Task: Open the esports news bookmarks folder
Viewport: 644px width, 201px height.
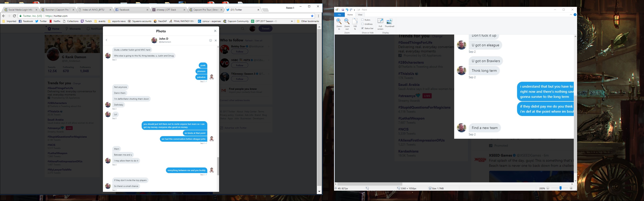Action: 117,21
